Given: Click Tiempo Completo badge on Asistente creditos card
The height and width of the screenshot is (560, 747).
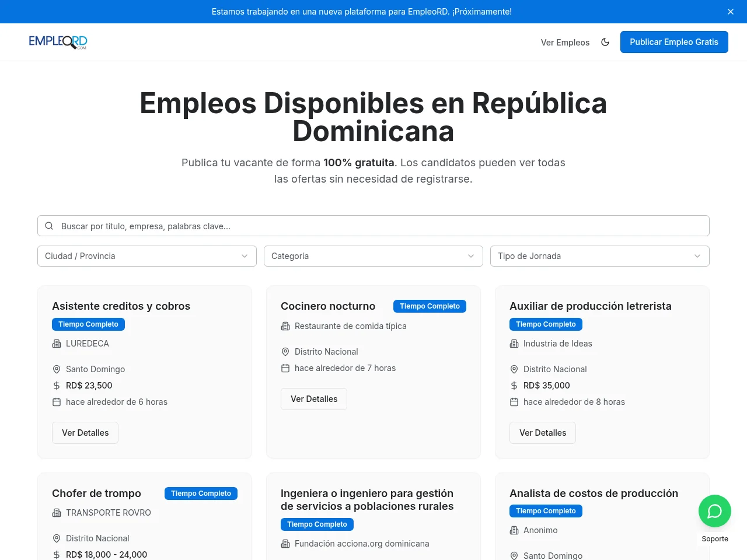Looking at the screenshot, I should (88, 324).
